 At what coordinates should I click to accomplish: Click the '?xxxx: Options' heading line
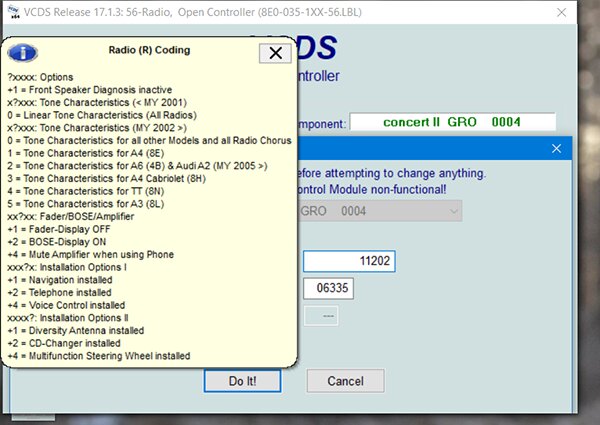click(x=40, y=77)
